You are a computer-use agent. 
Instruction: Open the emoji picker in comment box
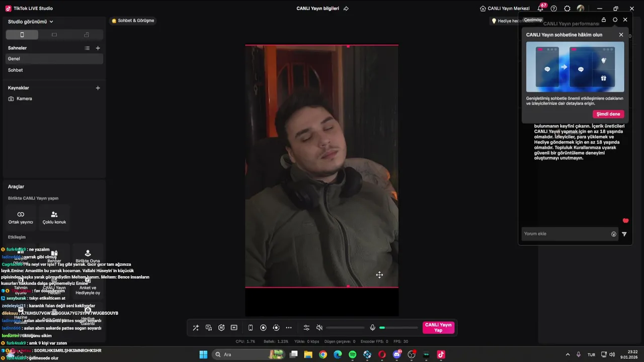point(614,234)
